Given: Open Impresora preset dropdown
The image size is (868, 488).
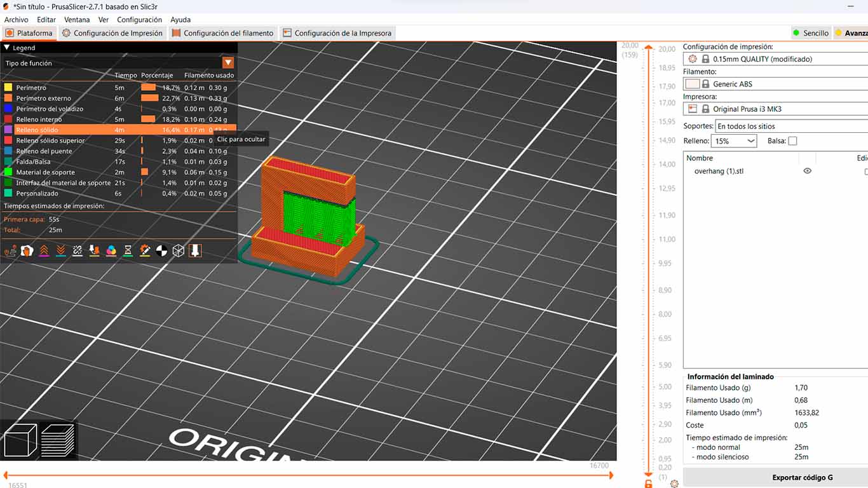Looking at the screenshot, I should (775, 109).
